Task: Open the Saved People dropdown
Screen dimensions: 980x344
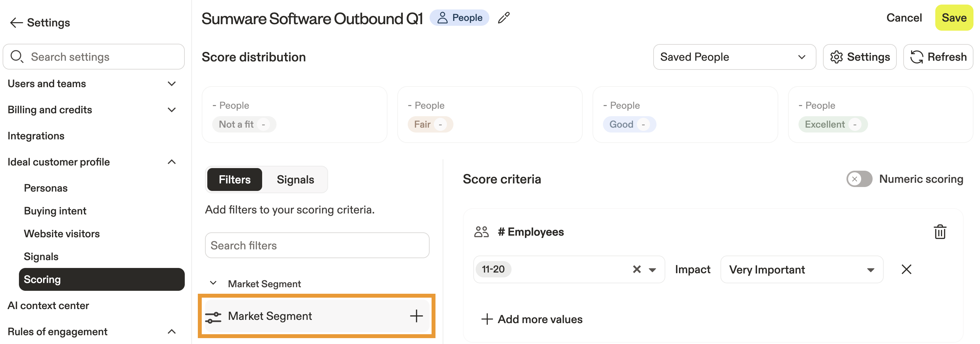Action: (734, 57)
